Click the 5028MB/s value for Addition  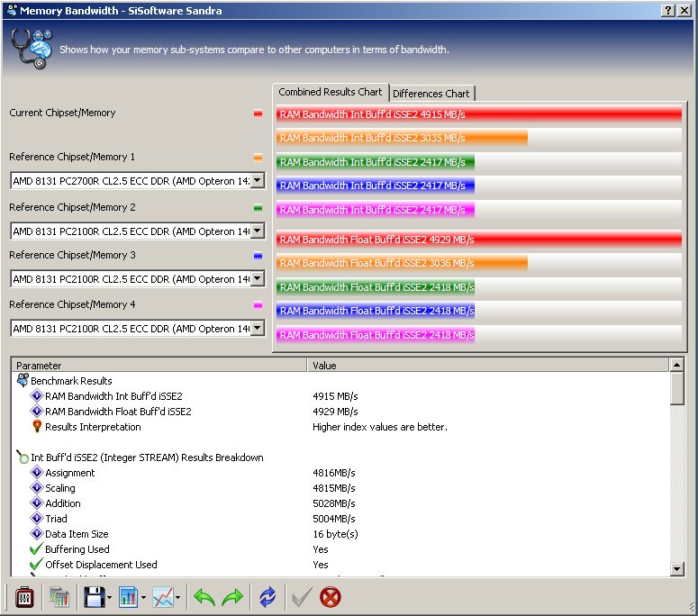coord(334,503)
